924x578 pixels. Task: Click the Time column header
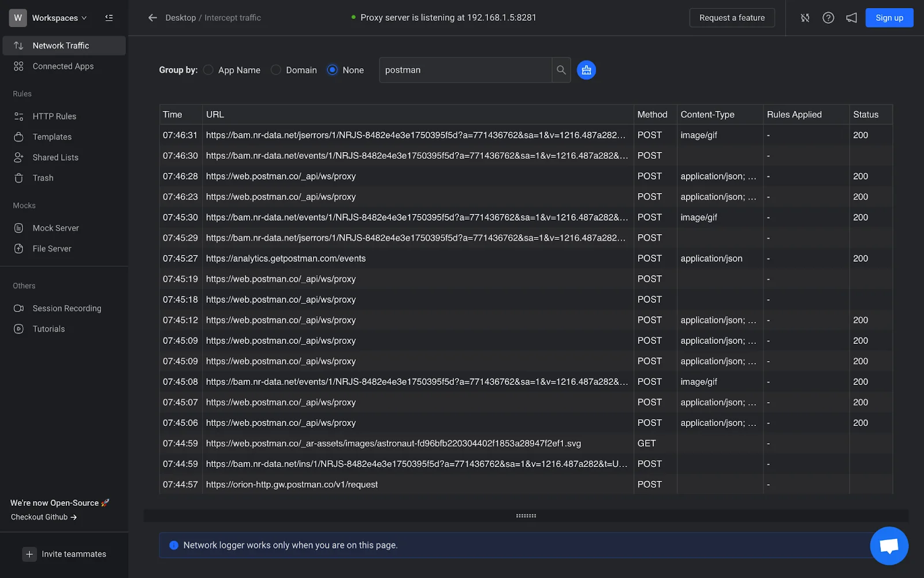[x=181, y=114]
